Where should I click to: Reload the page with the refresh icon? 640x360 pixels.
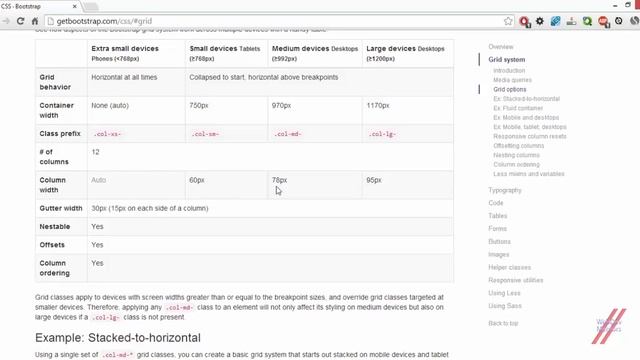20,21
